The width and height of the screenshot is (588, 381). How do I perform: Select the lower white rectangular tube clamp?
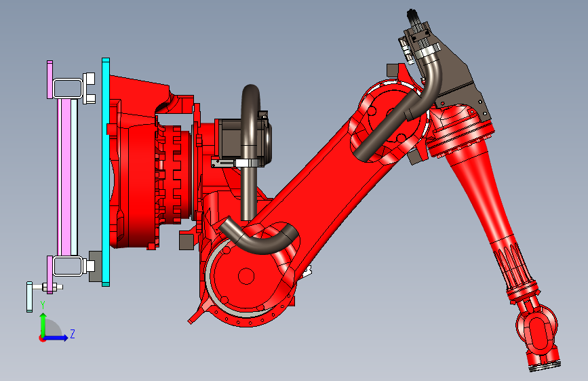pyautogui.click(x=68, y=266)
